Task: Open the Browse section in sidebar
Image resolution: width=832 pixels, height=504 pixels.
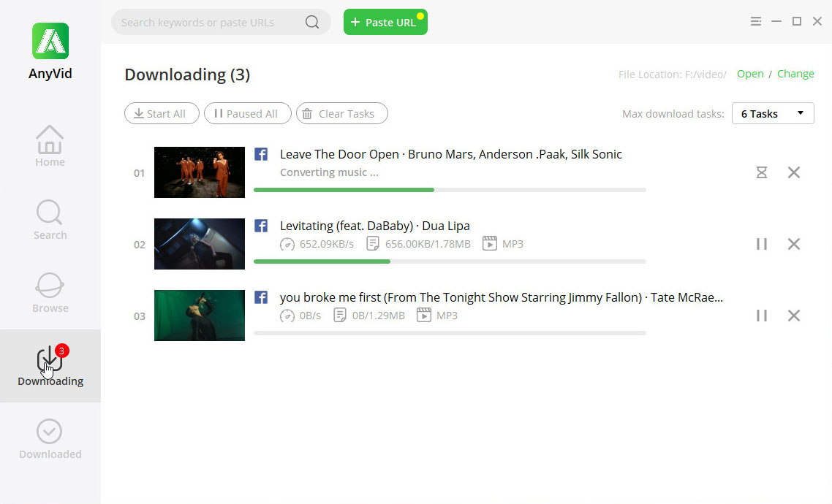Action: (50, 293)
